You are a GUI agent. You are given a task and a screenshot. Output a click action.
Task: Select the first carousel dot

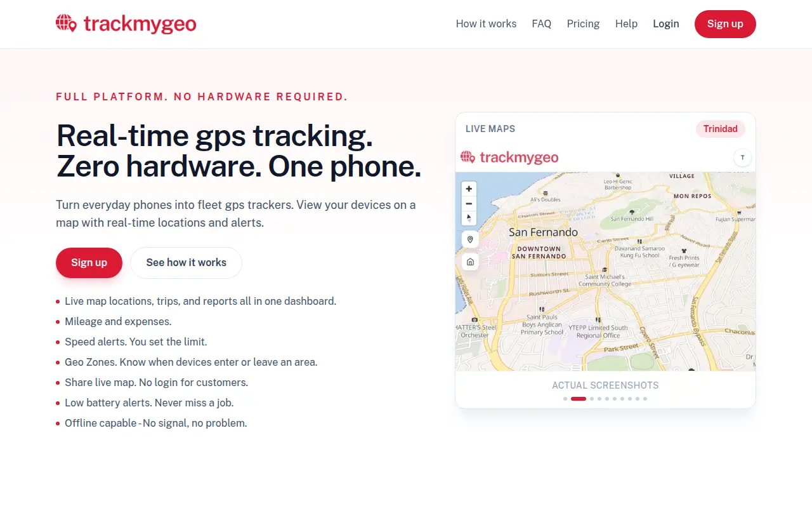click(x=565, y=399)
